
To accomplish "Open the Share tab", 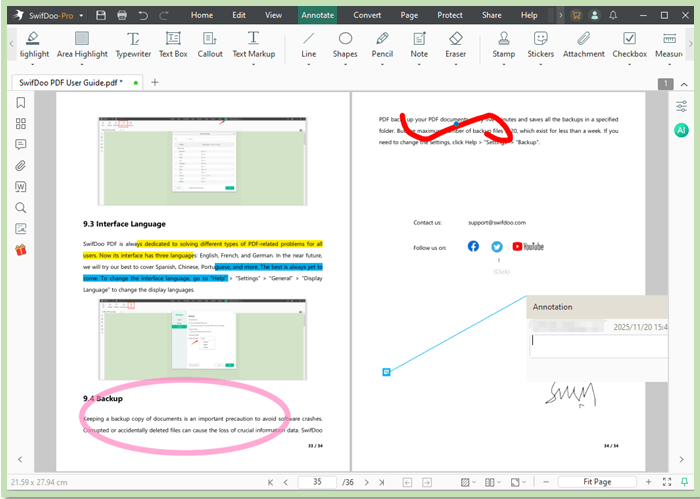I will (x=492, y=15).
